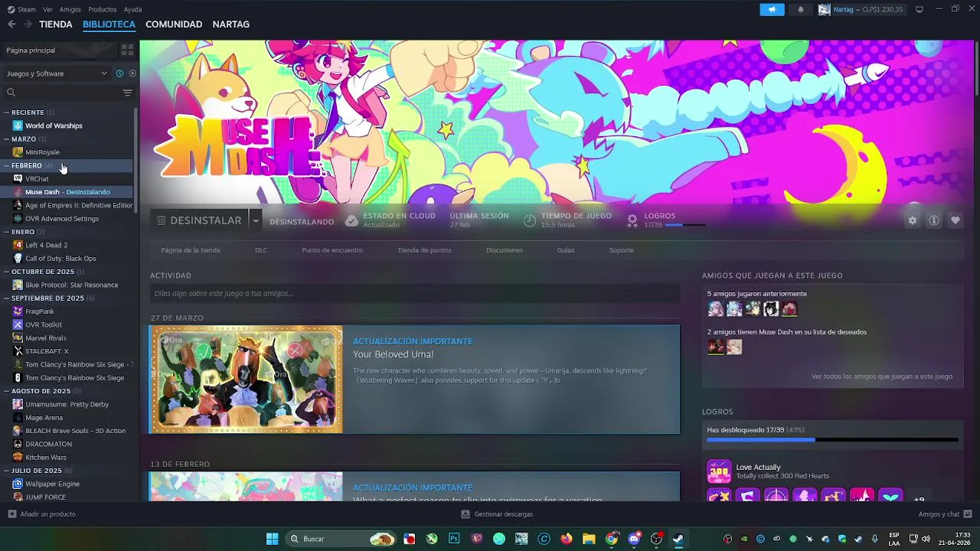
Task: Open the TIENDA section
Action: [x=56, y=24]
